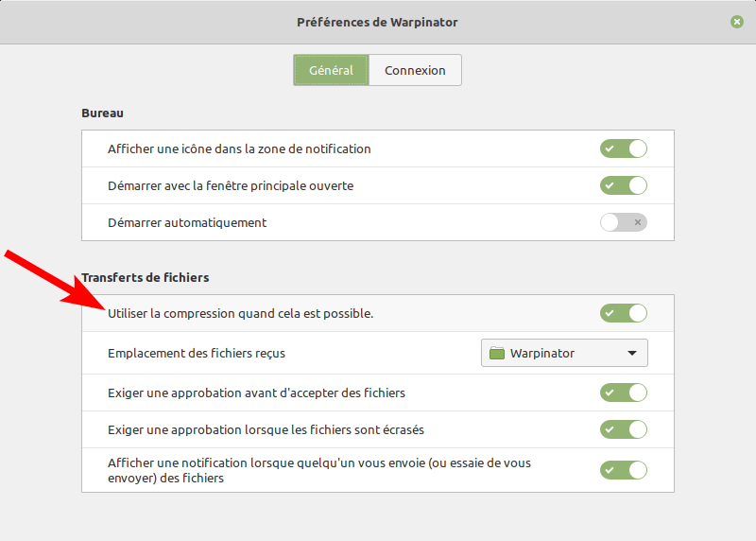756x541 pixels.
Task: Click the 'Préférences de Warpinator' window title
Action: 377,22
